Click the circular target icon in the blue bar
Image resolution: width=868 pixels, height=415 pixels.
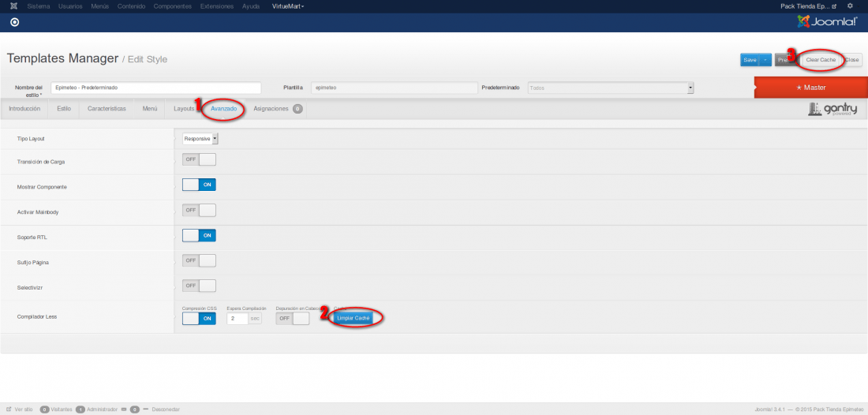click(x=15, y=22)
